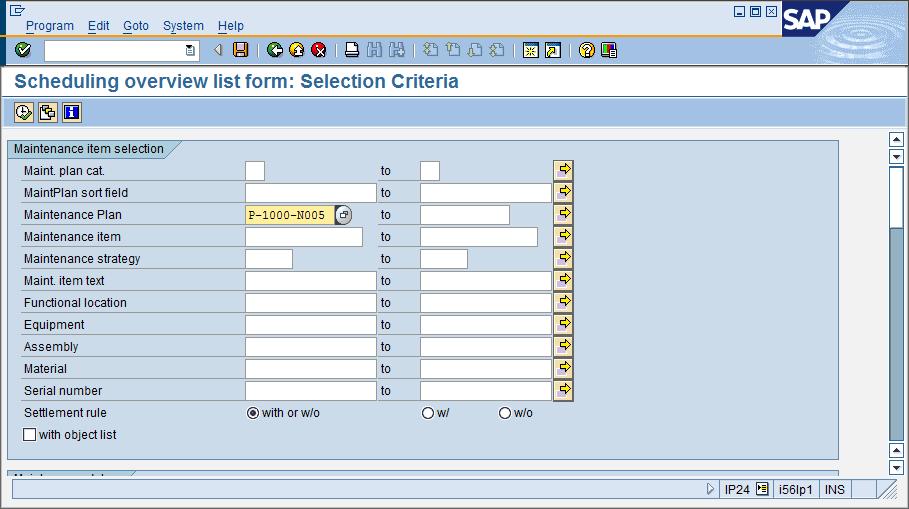
Task: Click the Find next binoculars icon
Action: pos(397,50)
